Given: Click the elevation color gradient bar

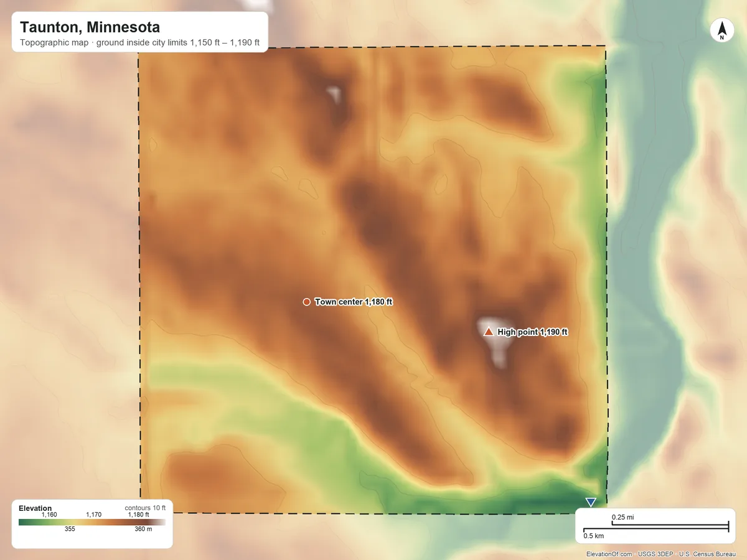Looking at the screenshot, I should 92,523.
